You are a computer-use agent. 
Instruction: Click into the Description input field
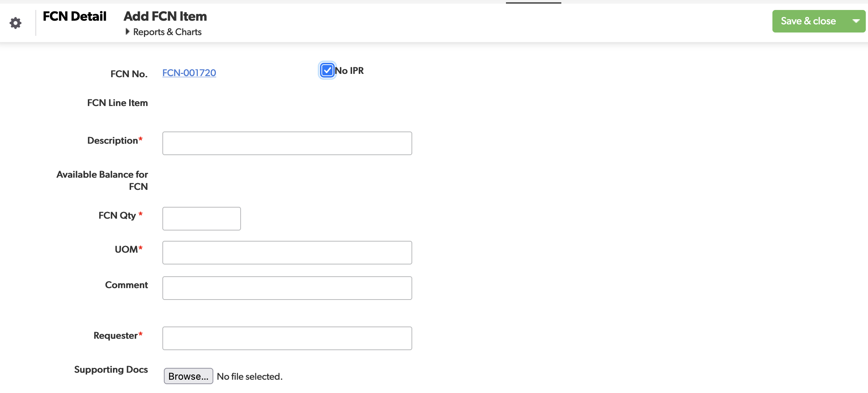[287, 143]
